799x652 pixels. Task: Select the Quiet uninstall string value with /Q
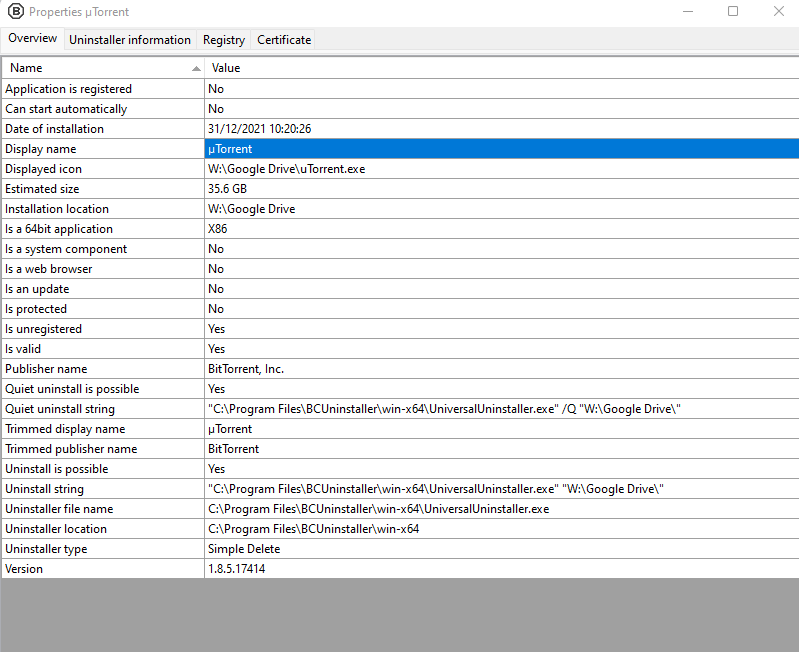(501, 409)
